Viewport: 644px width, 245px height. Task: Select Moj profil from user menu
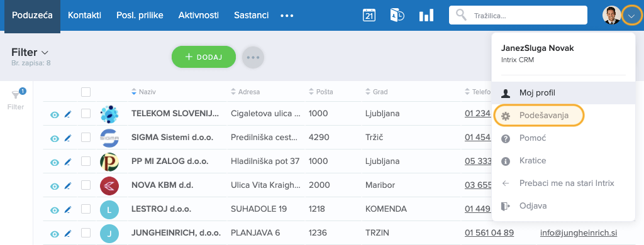point(563,93)
